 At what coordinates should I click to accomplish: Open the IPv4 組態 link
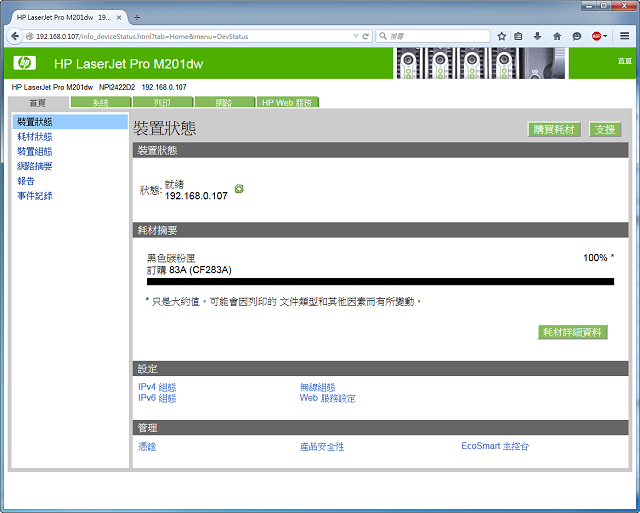(157, 387)
